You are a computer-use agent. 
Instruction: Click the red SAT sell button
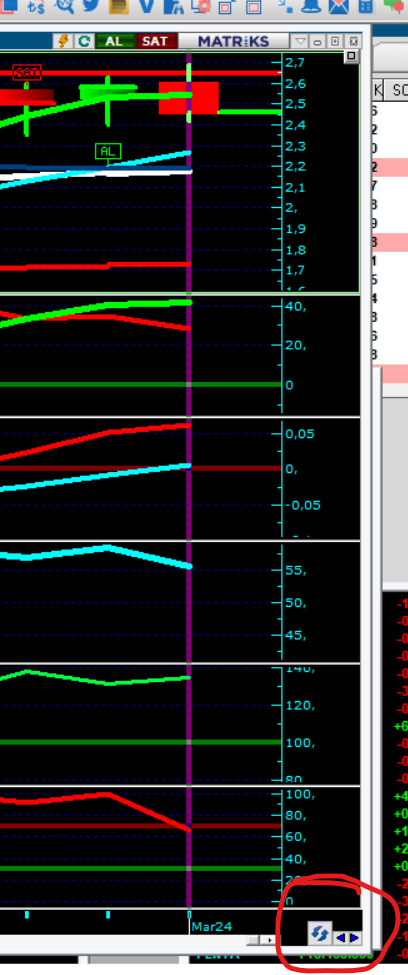point(155,41)
